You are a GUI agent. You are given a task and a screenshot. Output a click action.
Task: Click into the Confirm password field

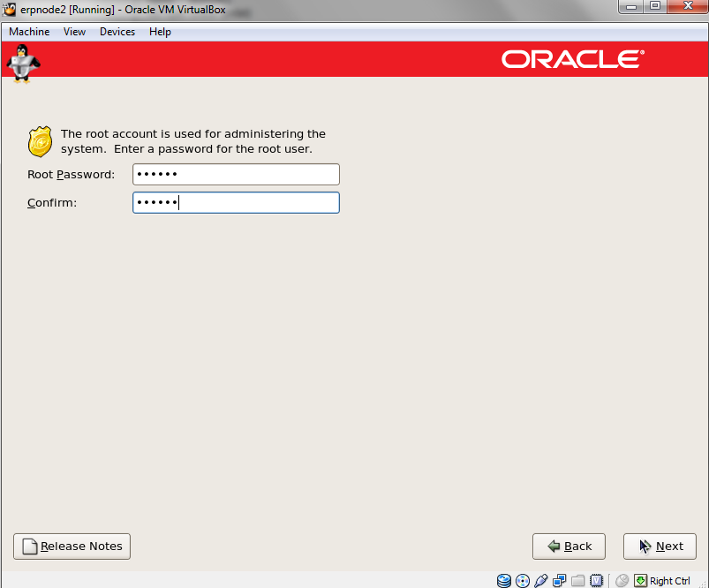236,203
